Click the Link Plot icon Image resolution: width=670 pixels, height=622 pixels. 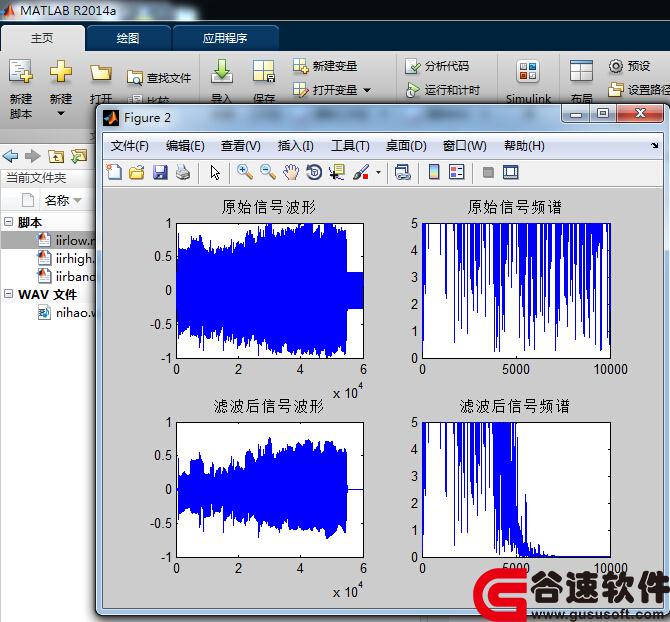(x=403, y=173)
